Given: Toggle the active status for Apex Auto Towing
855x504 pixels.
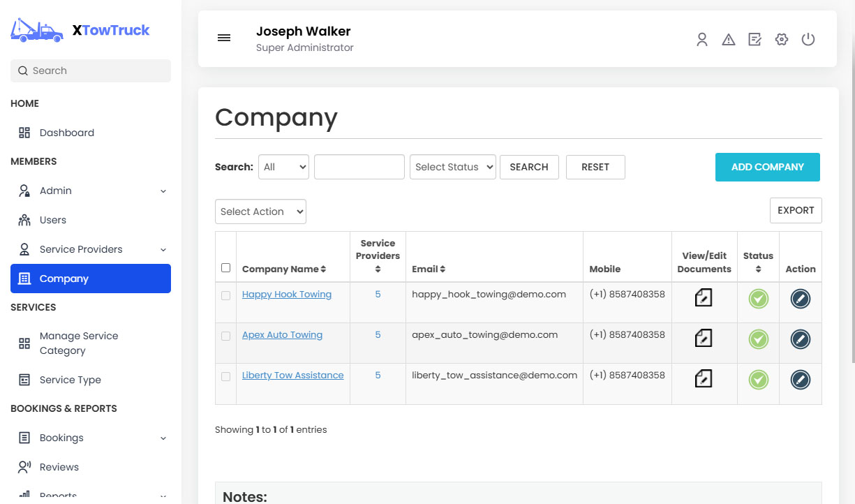Looking at the screenshot, I should coord(758,339).
